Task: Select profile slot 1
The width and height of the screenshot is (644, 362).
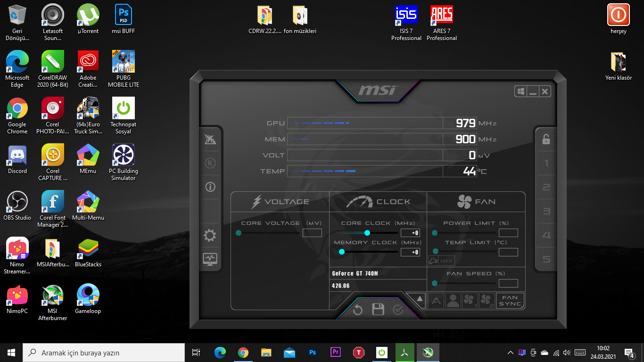Action: coord(546,164)
